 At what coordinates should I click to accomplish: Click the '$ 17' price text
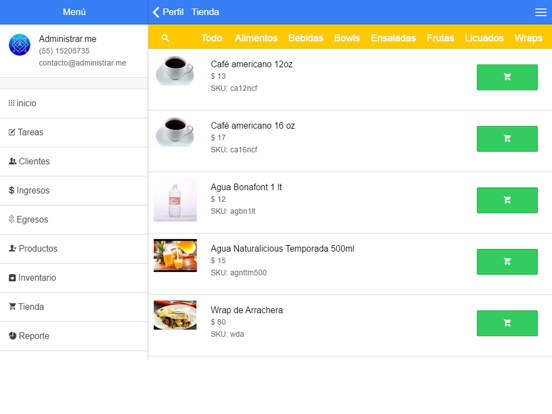click(x=218, y=138)
